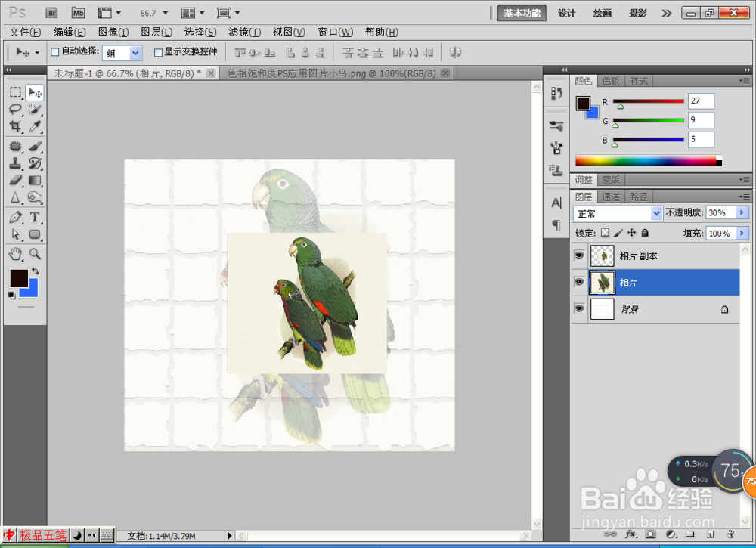The height and width of the screenshot is (548, 756).
Task: Select the Lasso tool
Action: (15, 110)
